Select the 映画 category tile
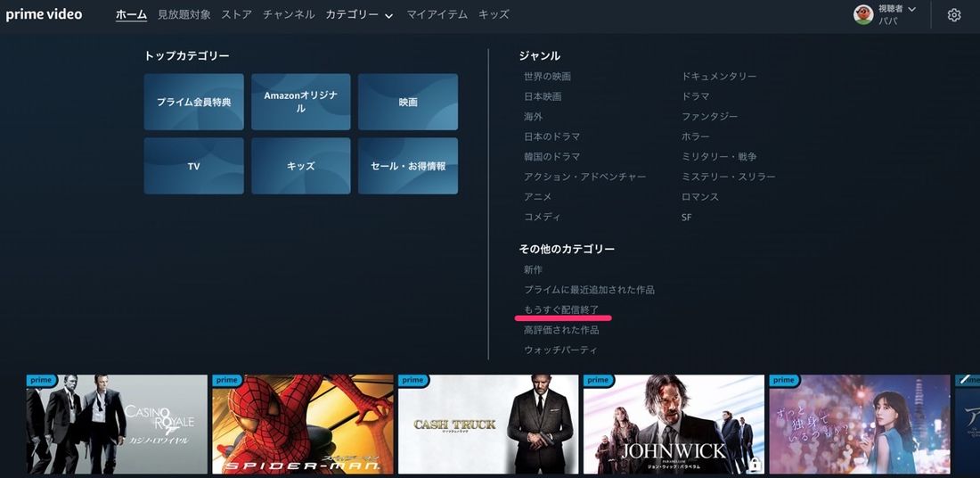980x478 pixels. coord(408,102)
